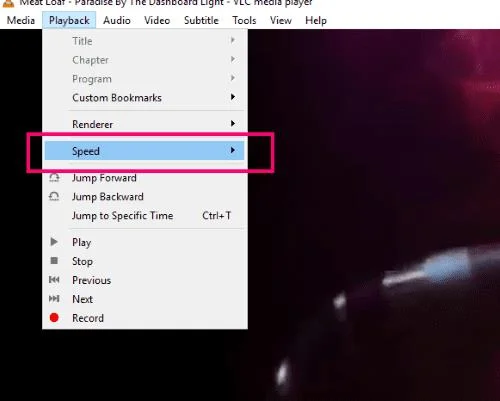Click the Previous track icon

click(54, 279)
